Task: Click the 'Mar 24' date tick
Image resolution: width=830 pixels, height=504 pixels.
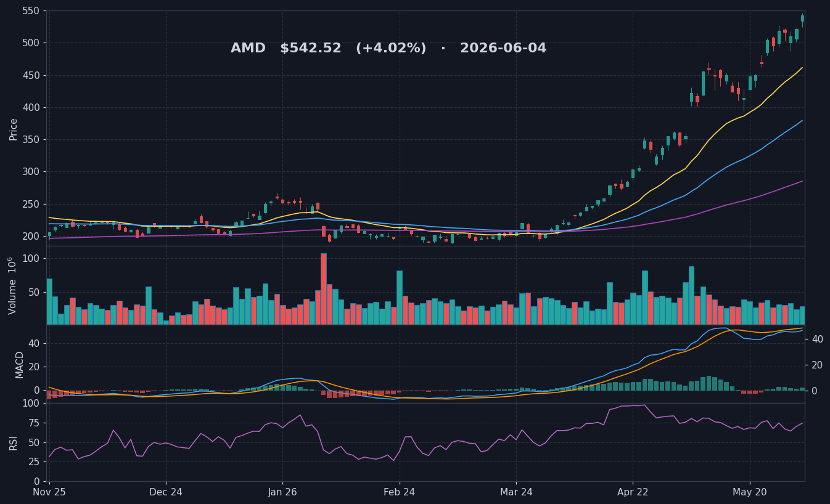Action: tap(516, 492)
